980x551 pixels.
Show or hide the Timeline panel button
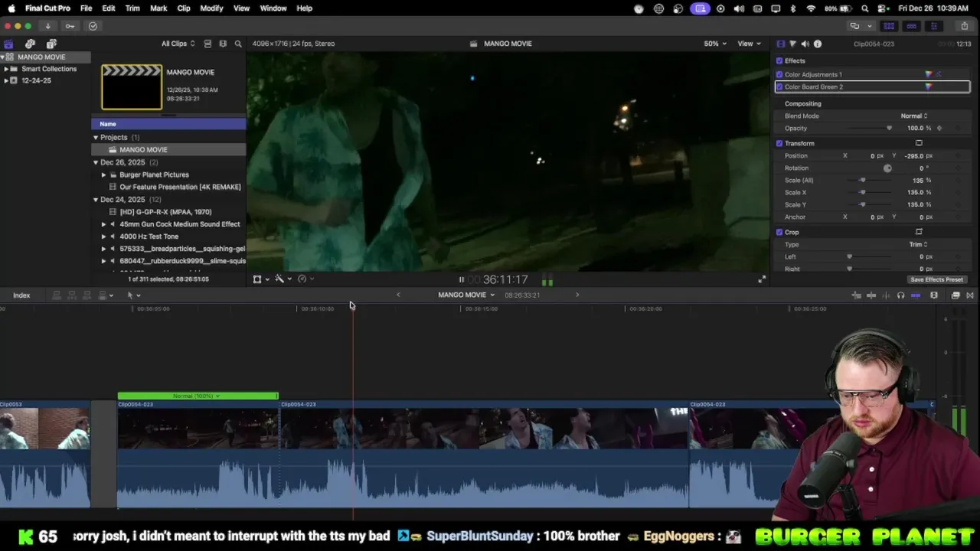click(x=911, y=26)
